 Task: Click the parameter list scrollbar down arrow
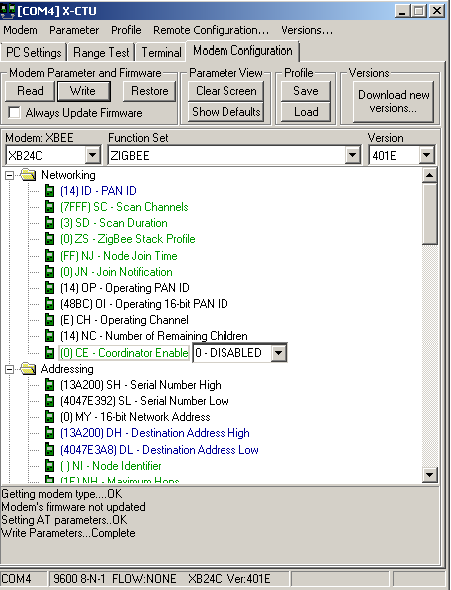pos(429,474)
